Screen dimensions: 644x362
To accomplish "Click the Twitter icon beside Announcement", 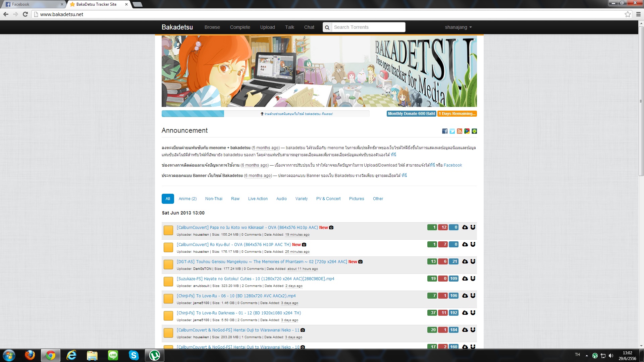I will click(x=452, y=131).
